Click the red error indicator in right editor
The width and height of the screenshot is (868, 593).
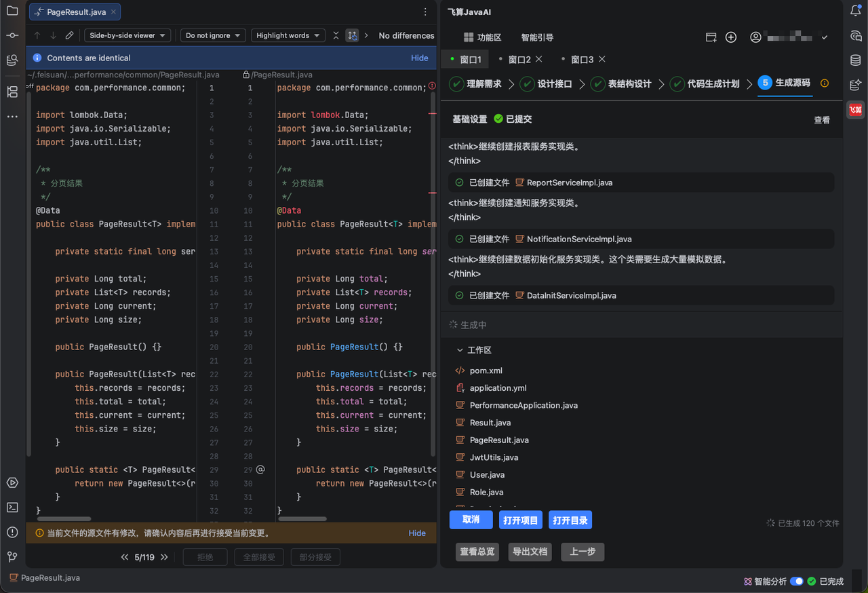click(432, 87)
